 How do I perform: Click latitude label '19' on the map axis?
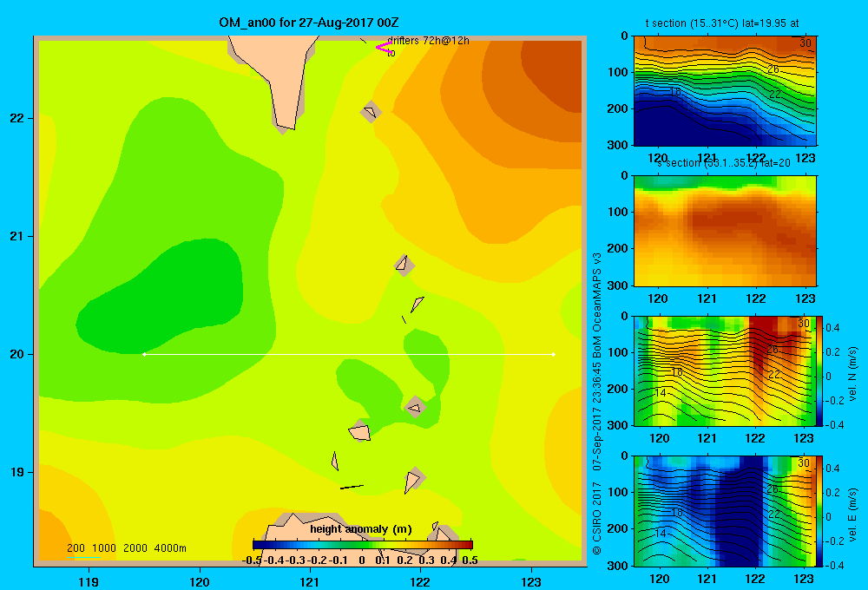[x=17, y=472]
